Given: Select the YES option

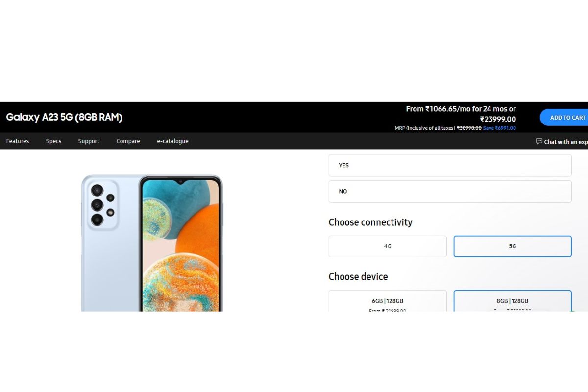Looking at the screenshot, I should (x=450, y=166).
